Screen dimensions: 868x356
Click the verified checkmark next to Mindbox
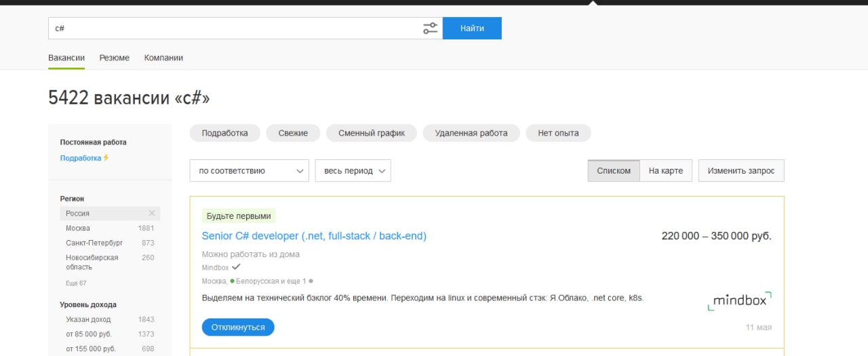236,267
